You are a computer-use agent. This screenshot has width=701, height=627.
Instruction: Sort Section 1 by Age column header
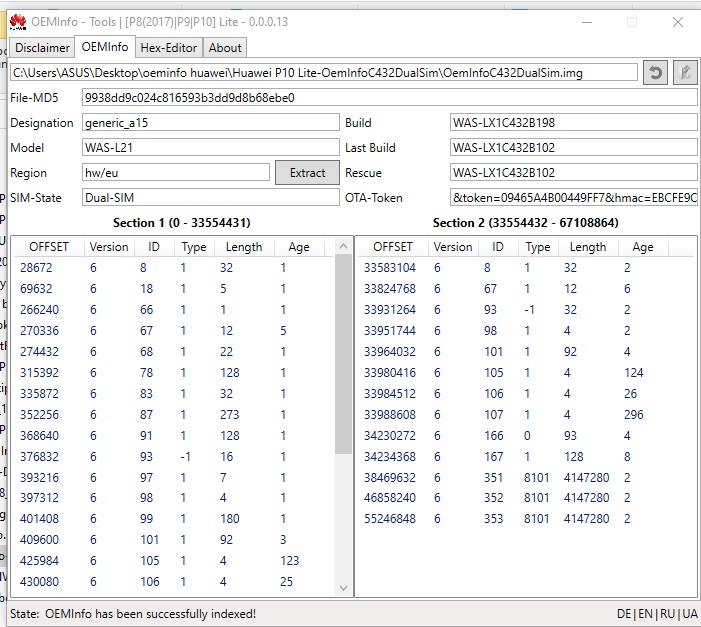tap(299, 247)
